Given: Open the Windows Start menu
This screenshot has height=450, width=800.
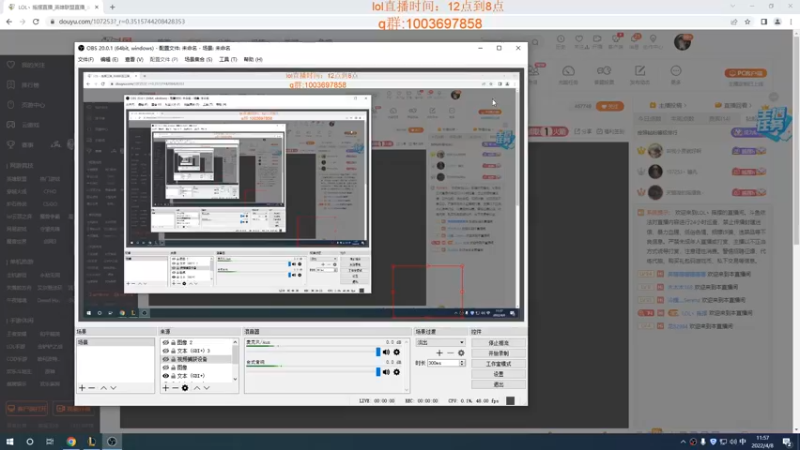Looking at the screenshot, I should (10, 441).
